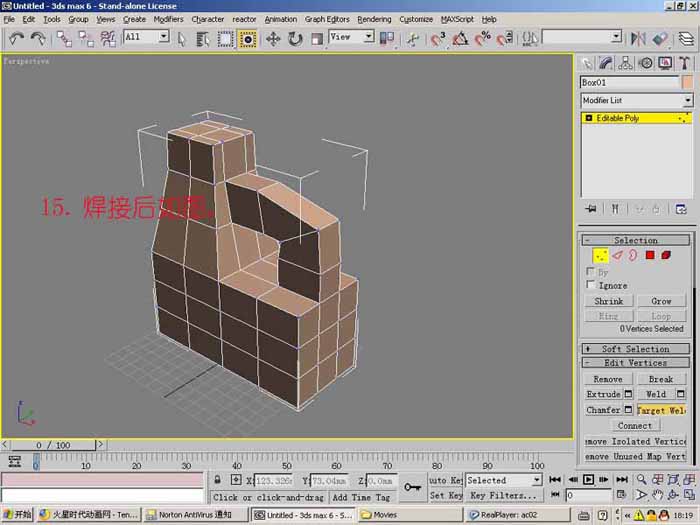Switch to the Hierarchy command panel
The width and height of the screenshot is (700, 525).
[x=625, y=63]
